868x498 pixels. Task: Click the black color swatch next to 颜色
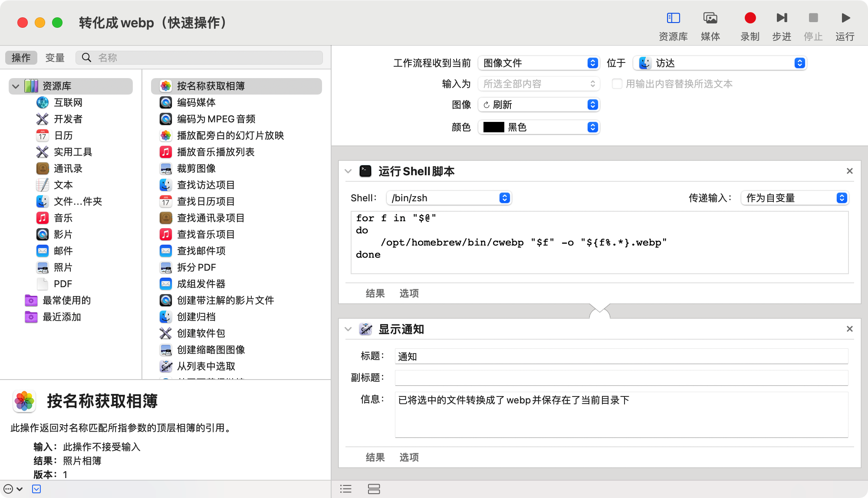(x=494, y=127)
